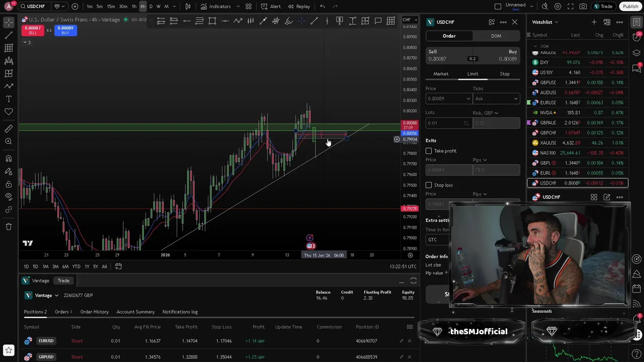Viewport: 644px width, 362px height.
Task: Add symbol to watchlist with plus icon
Action: (x=594, y=22)
